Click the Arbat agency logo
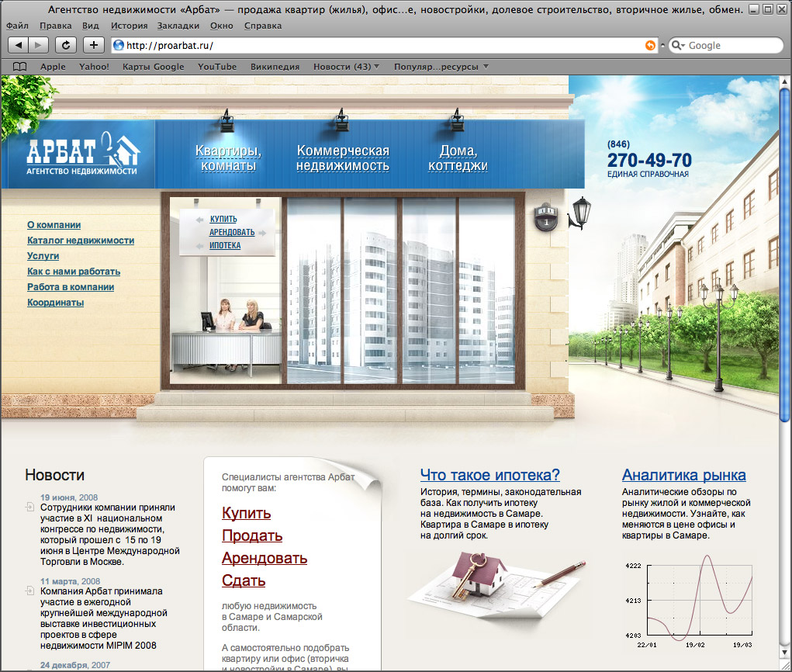This screenshot has height=672, width=792. [x=83, y=153]
